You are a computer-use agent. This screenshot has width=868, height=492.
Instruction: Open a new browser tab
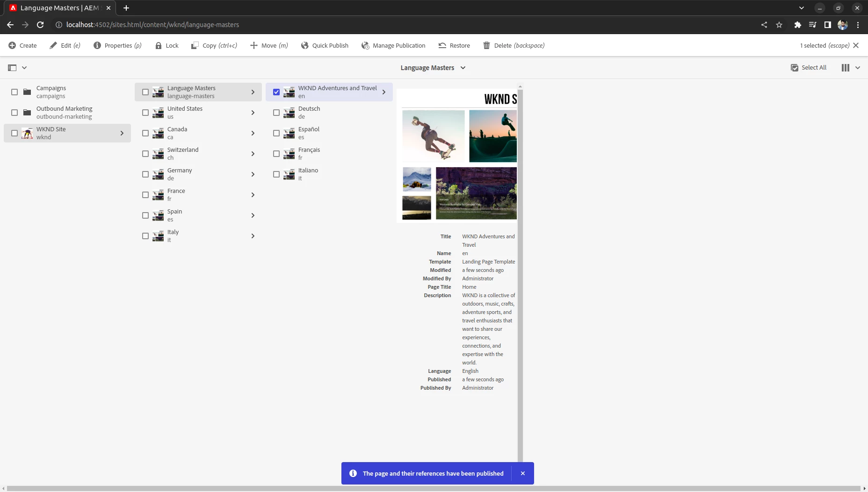tap(126, 8)
